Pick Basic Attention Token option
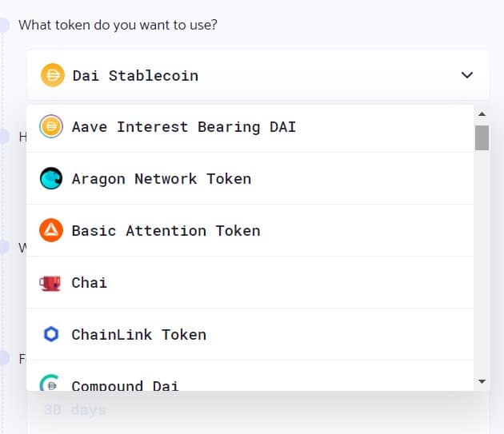This screenshot has height=434, width=504. (250, 230)
